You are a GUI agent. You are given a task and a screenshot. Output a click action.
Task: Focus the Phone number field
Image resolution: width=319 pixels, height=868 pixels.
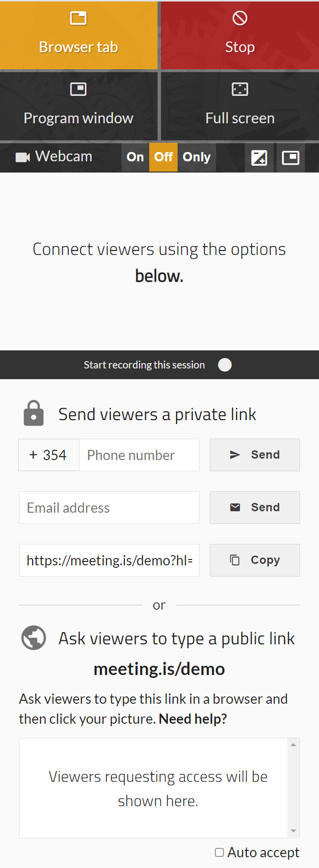[x=139, y=455]
